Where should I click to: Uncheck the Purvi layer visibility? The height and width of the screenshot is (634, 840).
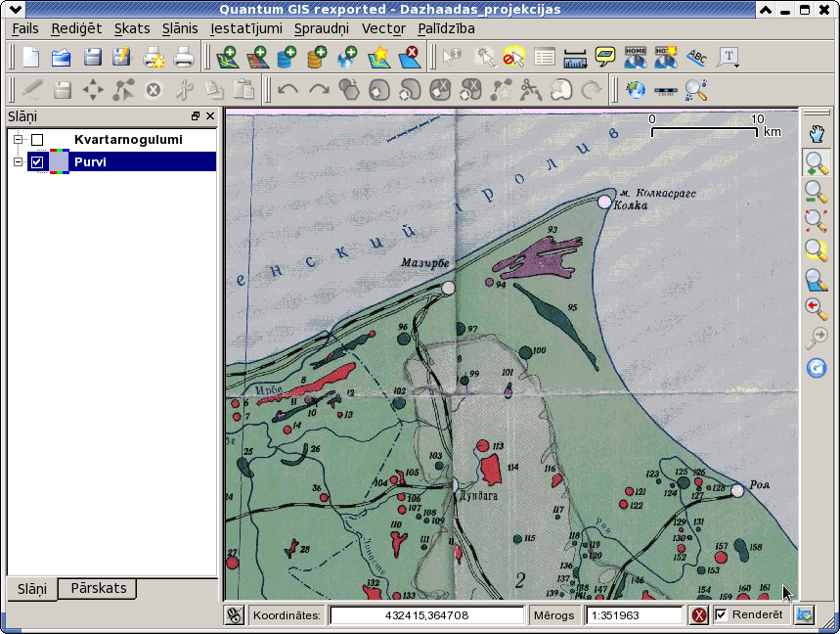[37, 161]
